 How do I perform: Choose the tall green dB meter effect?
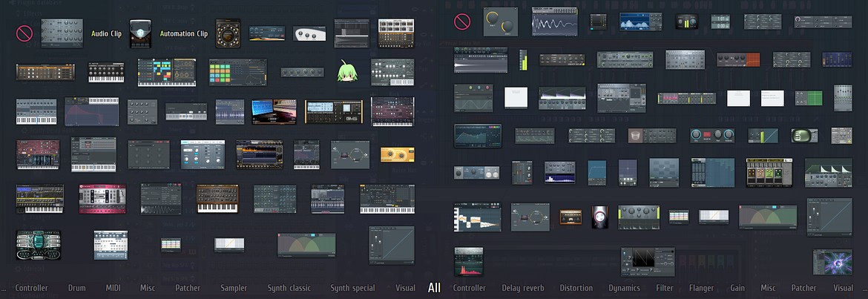click(523, 59)
